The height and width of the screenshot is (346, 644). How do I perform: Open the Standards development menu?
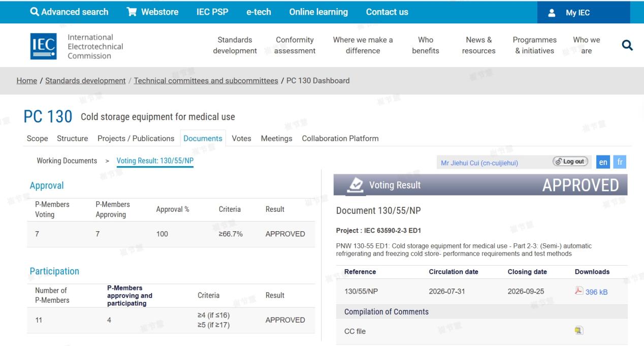tap(235, 45)
